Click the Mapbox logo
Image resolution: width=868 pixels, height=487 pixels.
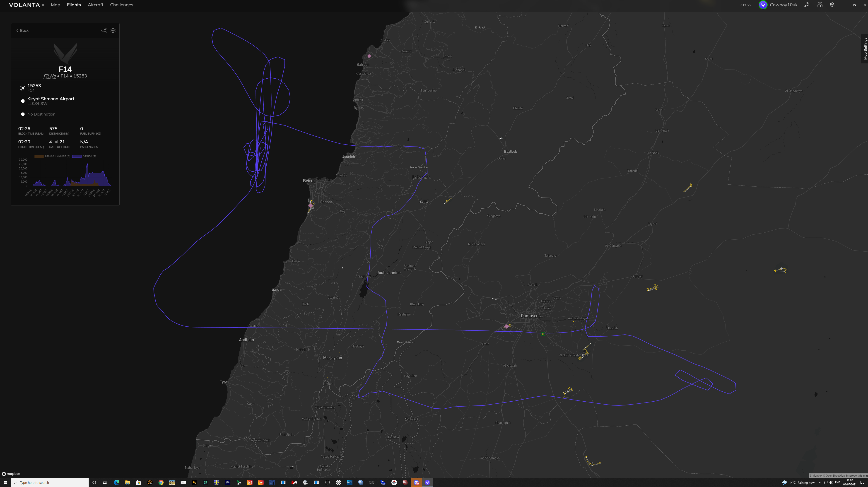(x=12, y=473)
